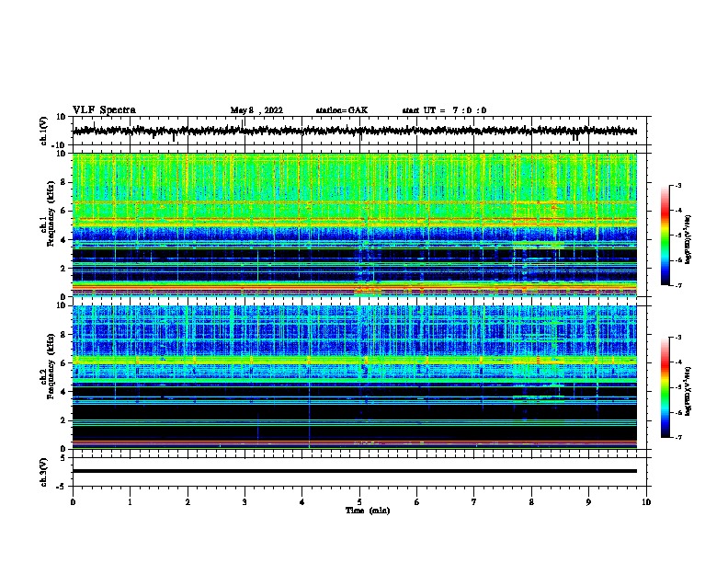The image size is (728, 563).
Task: Click the "start UT = 7 : 0 : 0" header text
Action: [x=444, y=110]
